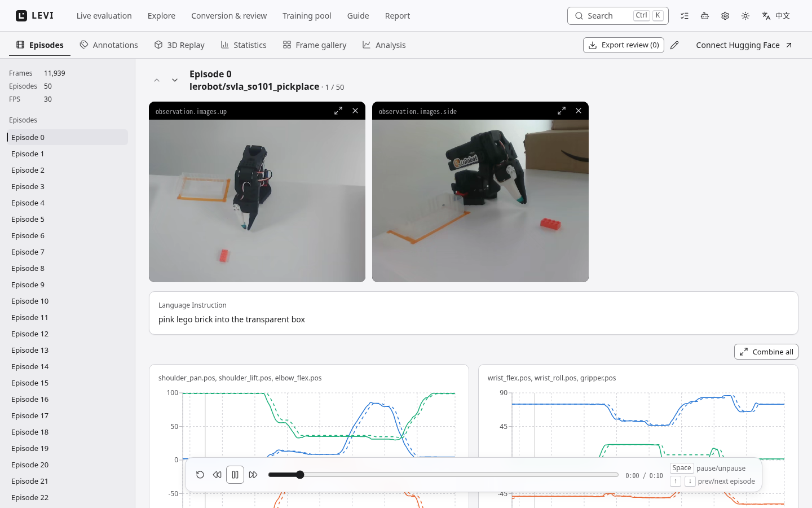Switch to the 3D Replay tab
The width and height of the screenshot is (812, 508).
coord(179,45)
